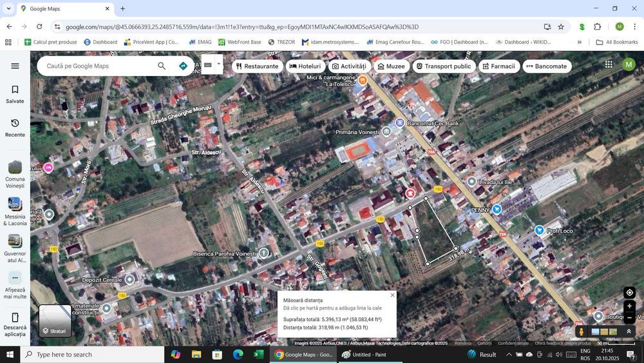This screenshot has width=644, height=363.
Task: Filter by Bancomate chip
Action: point(547,66)
